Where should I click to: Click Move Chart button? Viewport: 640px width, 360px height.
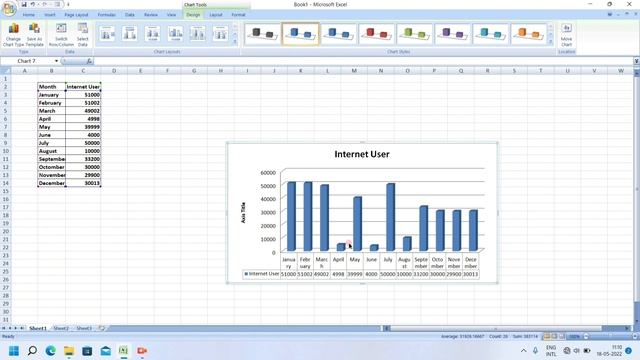point(566,35)
